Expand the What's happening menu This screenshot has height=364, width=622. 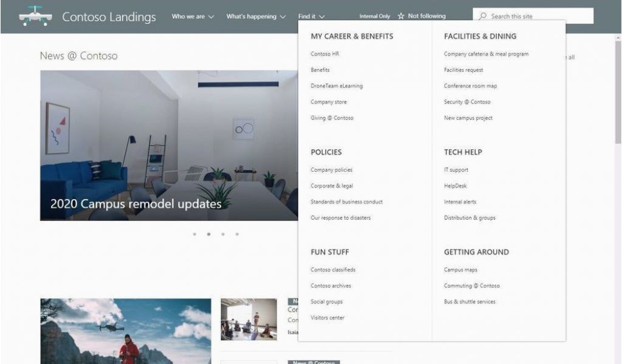pyautogui.click(x=256, y=16)
